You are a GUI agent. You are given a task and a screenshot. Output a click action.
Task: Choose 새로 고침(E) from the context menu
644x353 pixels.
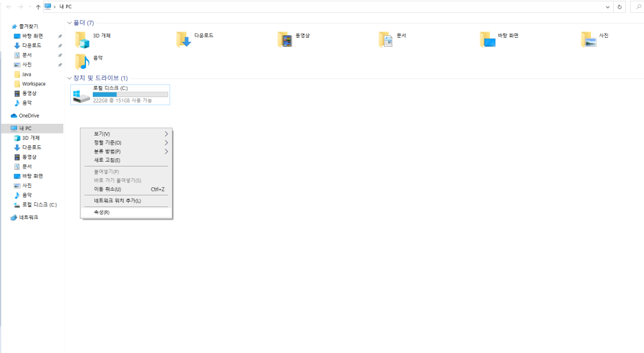coord(126,160)
